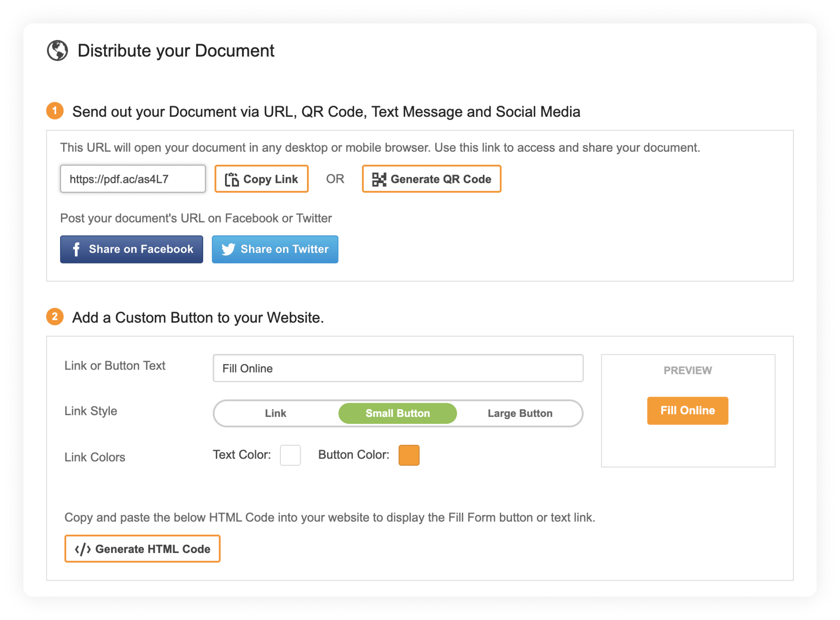Click the Facebook icon on the share button
This screenshot has height=620, width=840.
point(76,249)
